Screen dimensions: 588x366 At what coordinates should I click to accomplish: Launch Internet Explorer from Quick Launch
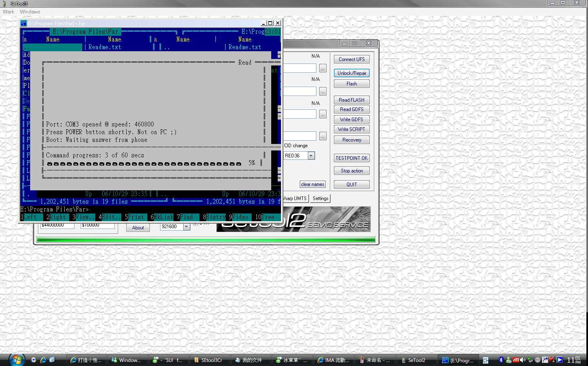click(43, 360)
